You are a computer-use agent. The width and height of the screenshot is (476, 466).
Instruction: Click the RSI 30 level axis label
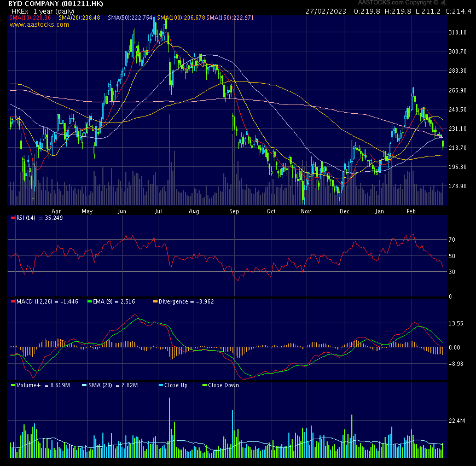[452, 272]
